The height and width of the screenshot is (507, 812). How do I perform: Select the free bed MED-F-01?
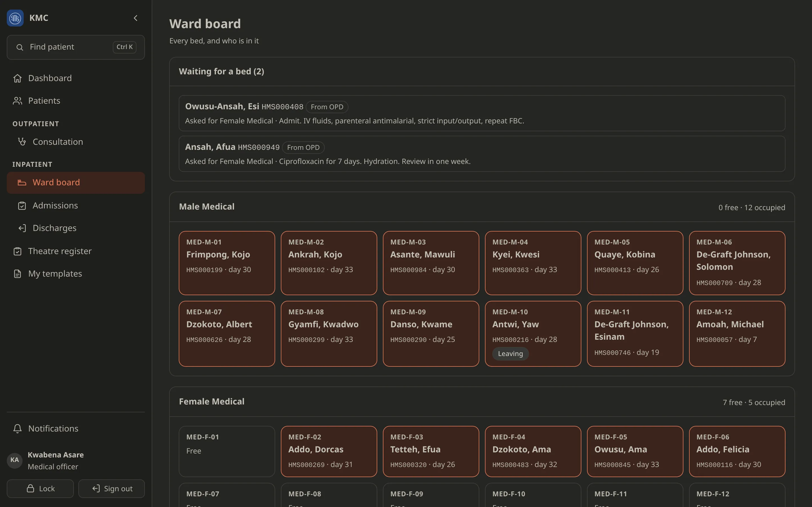pyautogui.click(x=227, y=451)
